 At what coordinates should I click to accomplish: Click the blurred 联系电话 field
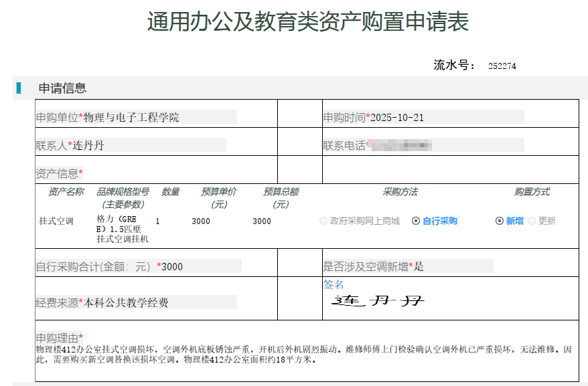coord(423,145)
